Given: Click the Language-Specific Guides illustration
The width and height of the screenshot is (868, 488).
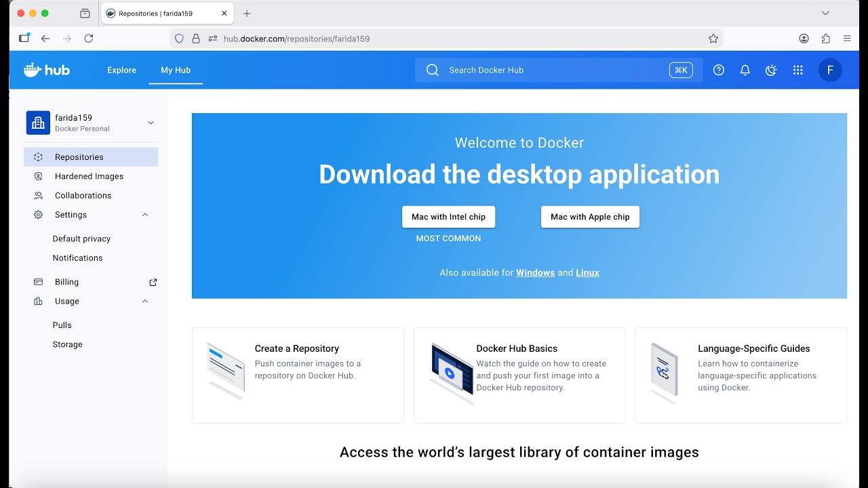Looking at the screenshot, I should (x=664, y=373).
